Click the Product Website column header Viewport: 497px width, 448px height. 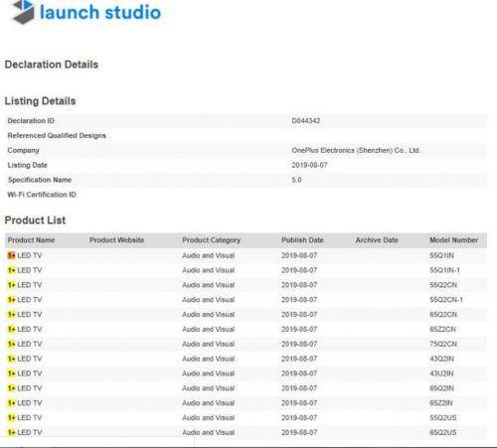(x=116, y=240)
